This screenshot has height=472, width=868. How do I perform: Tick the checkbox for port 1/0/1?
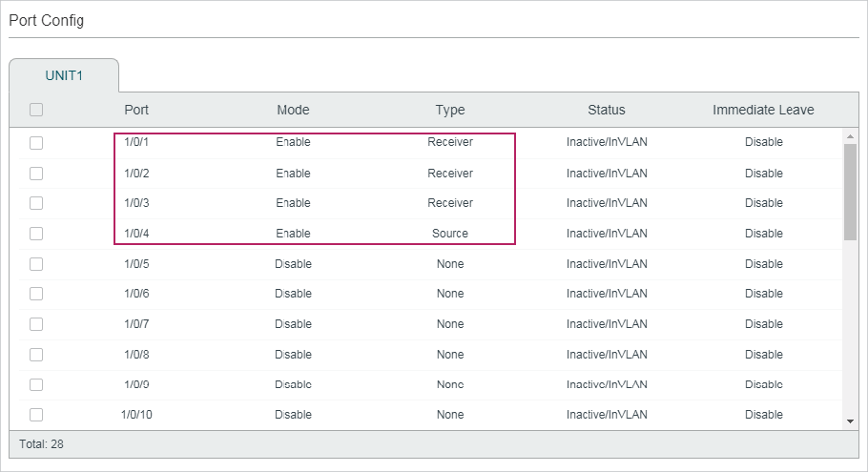point(36,143)
